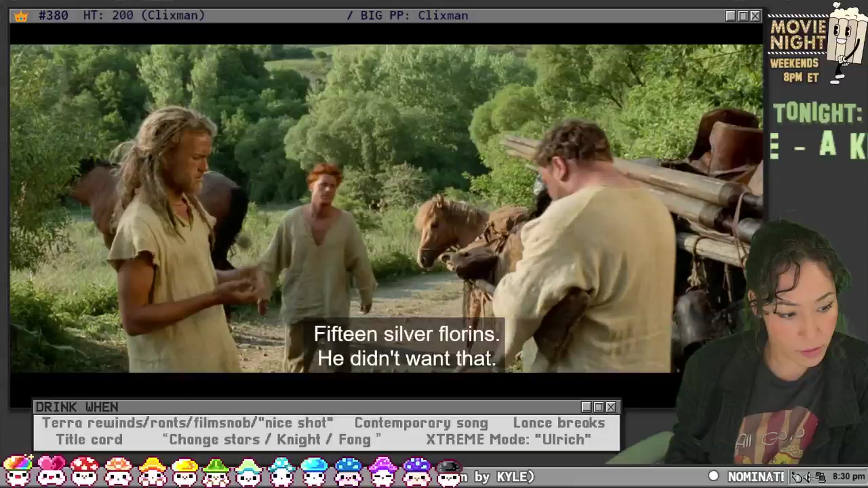
Task: Click the orange-yellow pointed-cap mushroom icon
Action: (152, 470)
